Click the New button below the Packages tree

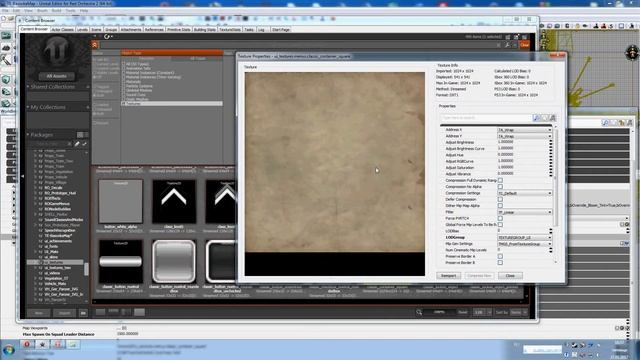click(x=39, y=313)
